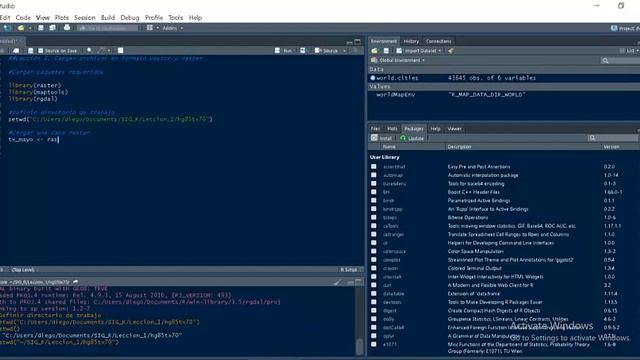This screenshot has height=360, width=640.
Task: Click the Update packages button
Action: [412, 138]
